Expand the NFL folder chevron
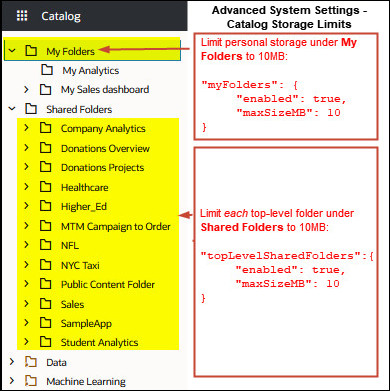 [26, 245]
